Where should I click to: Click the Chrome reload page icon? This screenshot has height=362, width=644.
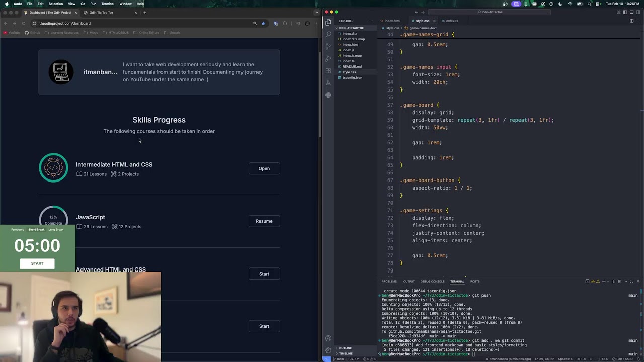coord(23,23)
